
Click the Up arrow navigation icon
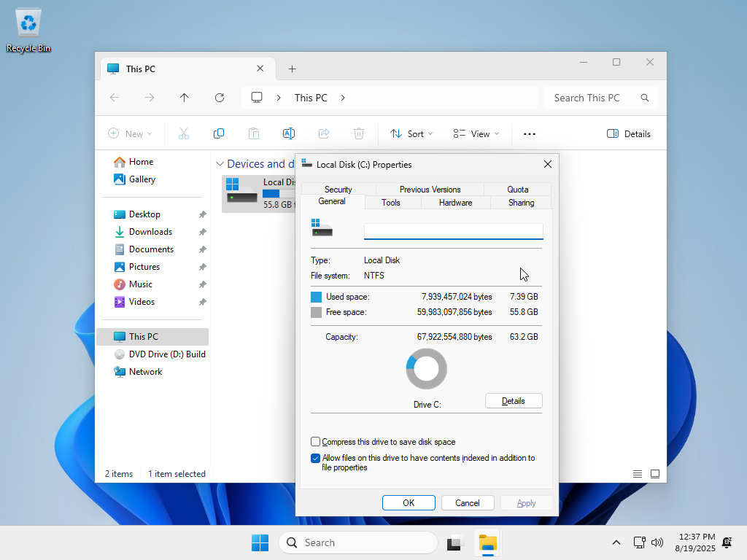[x=185, y=98]
